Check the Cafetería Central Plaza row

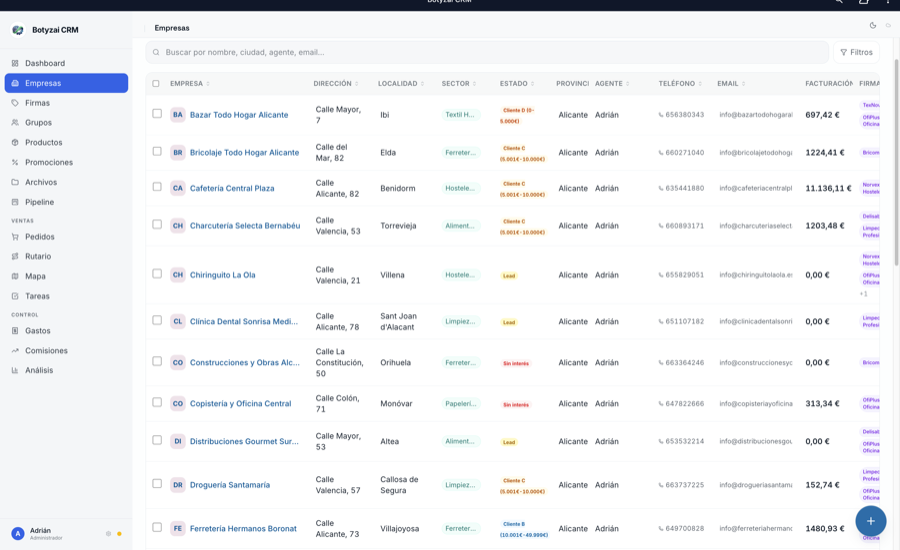tap(157, 187)
